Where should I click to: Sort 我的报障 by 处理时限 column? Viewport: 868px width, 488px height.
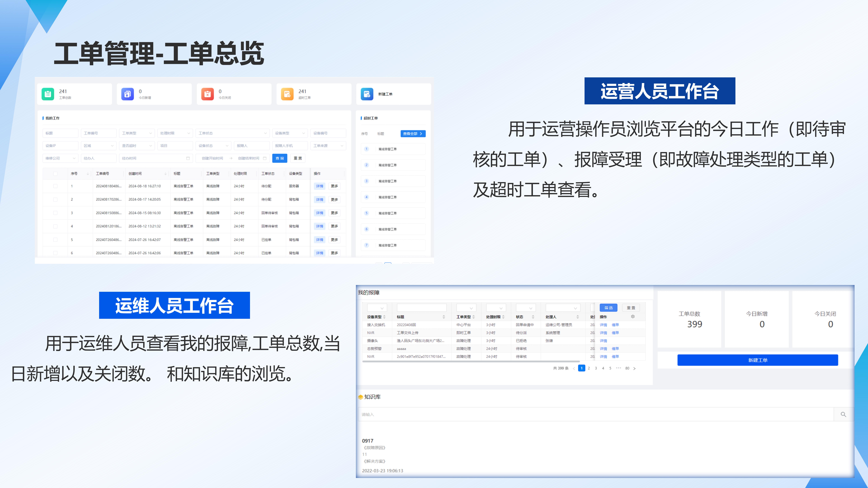click(x=503, y=317)
